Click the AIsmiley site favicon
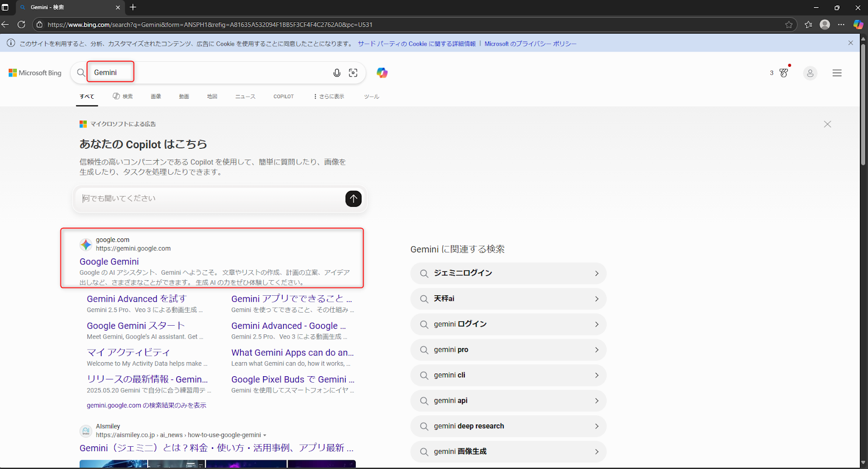Screen dimensions: 868x469 click(x=86, y=431)
